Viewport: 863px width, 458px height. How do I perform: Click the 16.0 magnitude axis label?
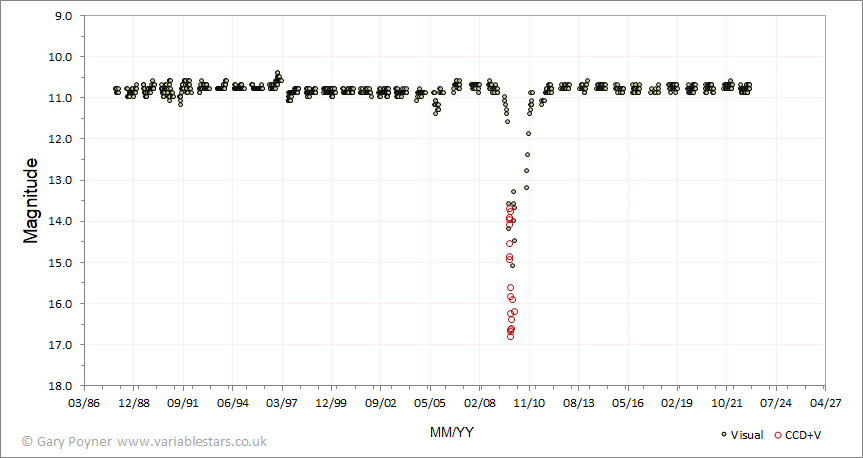coord(62,303)
